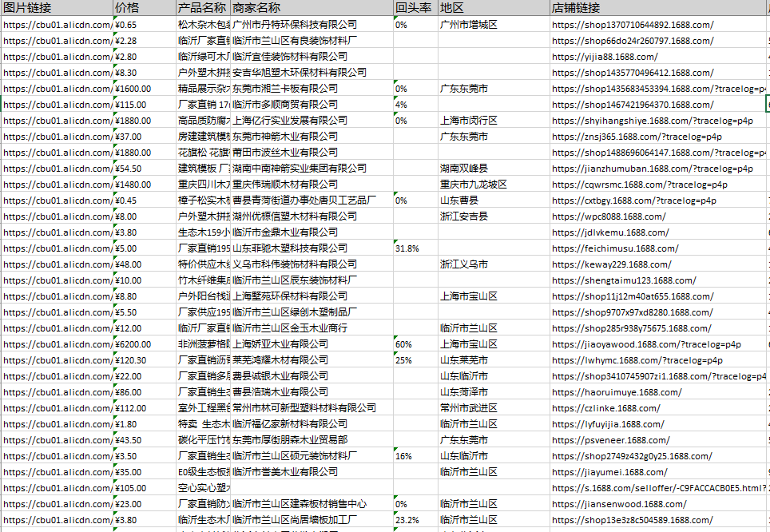This screenshot has width=770, height=532.
Task: Open shop link wpc8088.1688.com
Action: (x=609, y=216)
